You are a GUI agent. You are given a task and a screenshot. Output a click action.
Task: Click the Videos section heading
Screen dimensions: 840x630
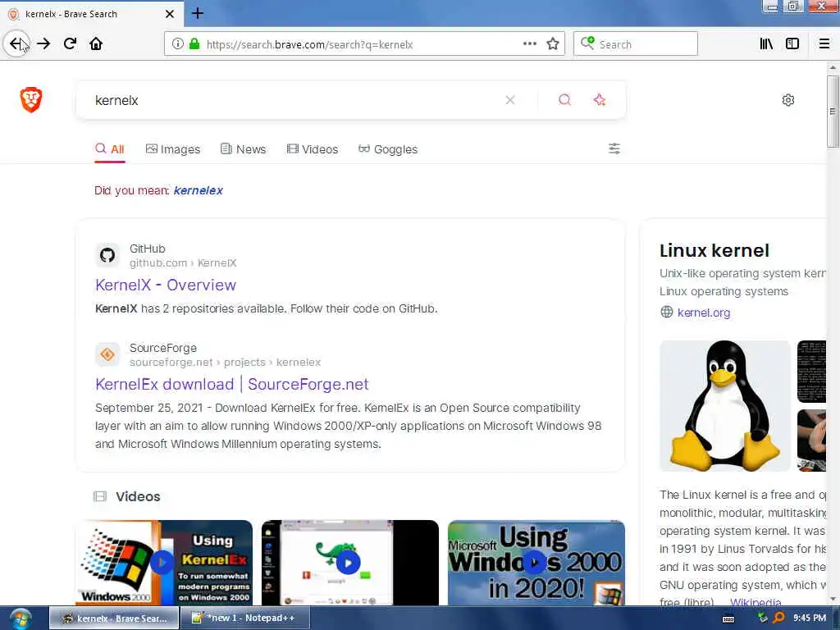point(138,496)
